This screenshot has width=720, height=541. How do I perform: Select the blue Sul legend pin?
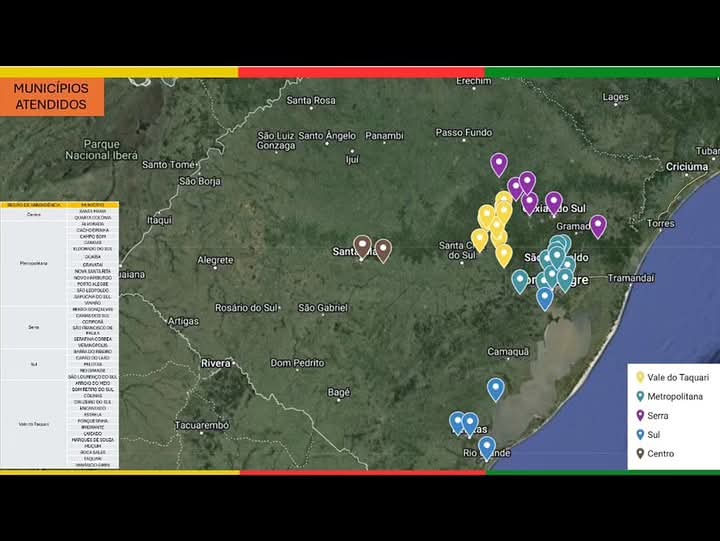point(639,434)
